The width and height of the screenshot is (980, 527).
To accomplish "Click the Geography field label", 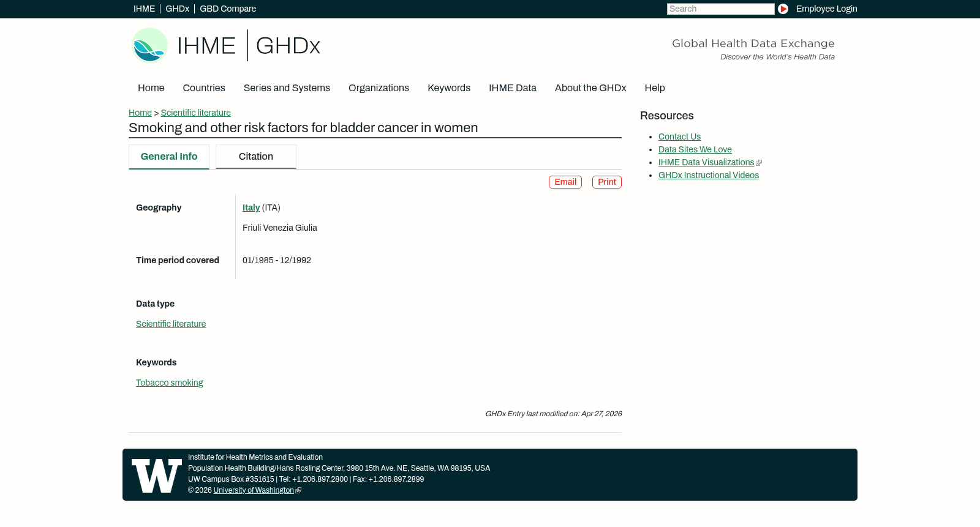I will coord(159,208).
